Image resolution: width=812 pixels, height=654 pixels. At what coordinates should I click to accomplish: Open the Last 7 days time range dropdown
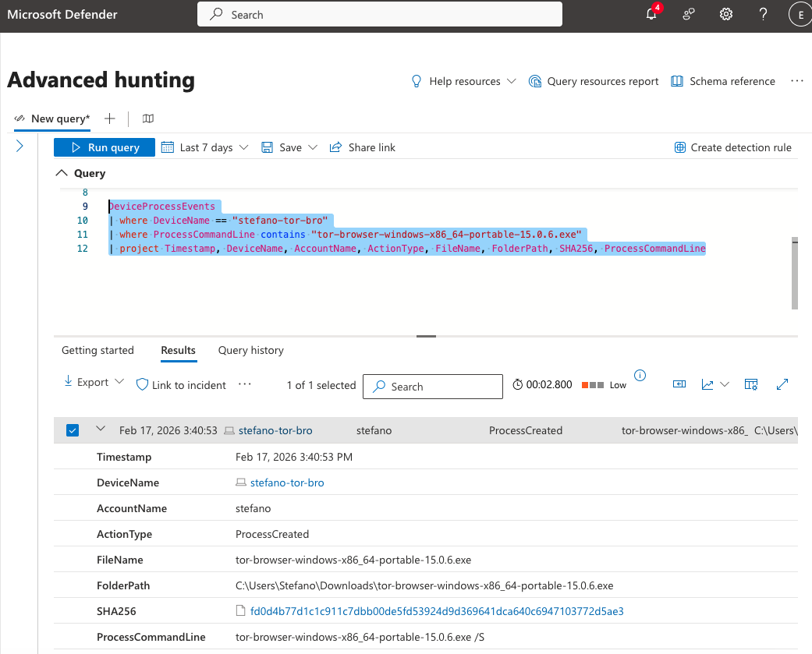204,147
